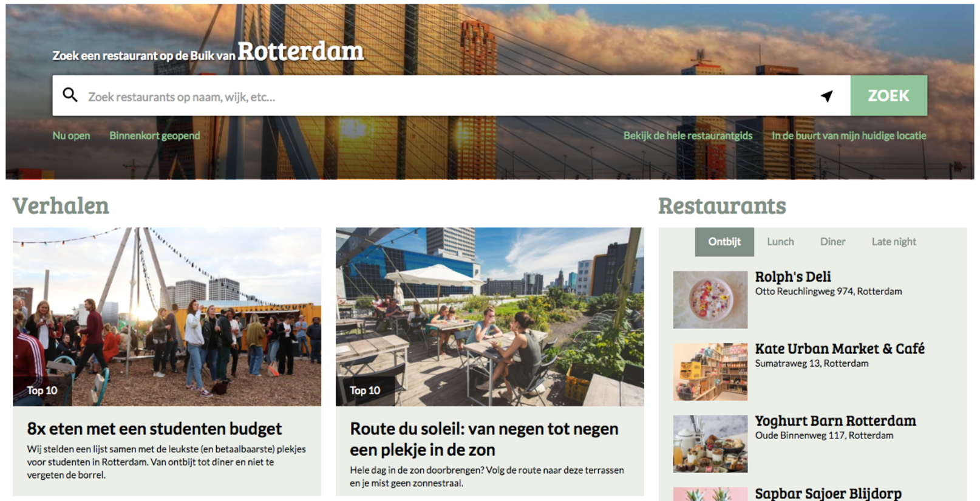Open the studenten budget story photo

coord(167,317)
